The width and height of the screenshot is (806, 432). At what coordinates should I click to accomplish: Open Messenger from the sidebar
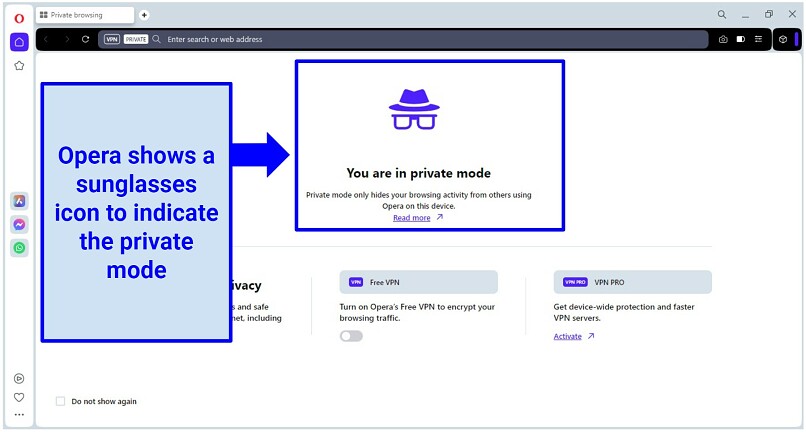coord(20,225)
